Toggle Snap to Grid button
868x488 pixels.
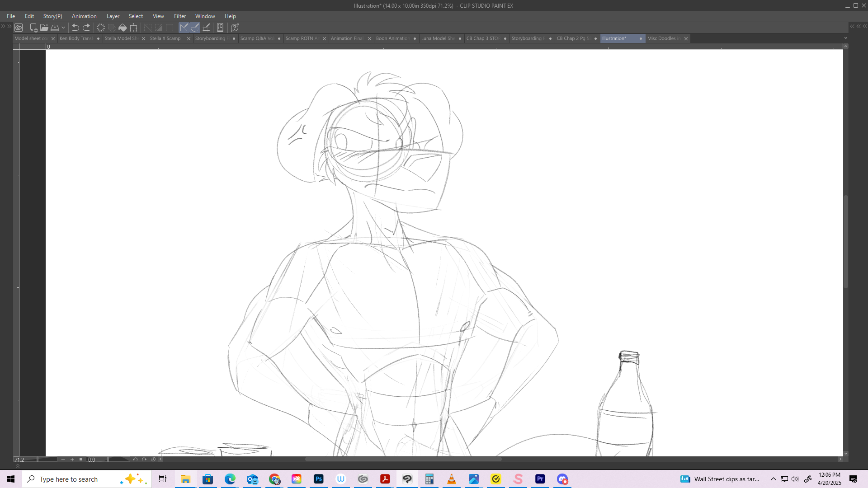(x=206, y=28)
